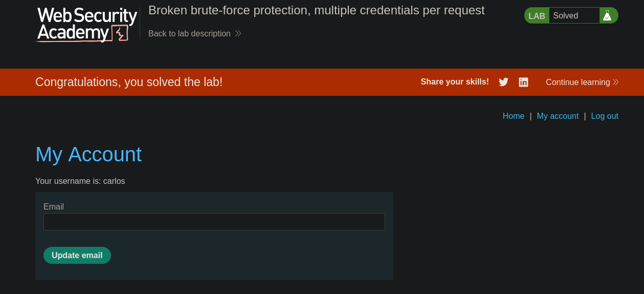Click the Congratulations banner message
Viewport: 644px width, 294px height.
pos(129,82)
